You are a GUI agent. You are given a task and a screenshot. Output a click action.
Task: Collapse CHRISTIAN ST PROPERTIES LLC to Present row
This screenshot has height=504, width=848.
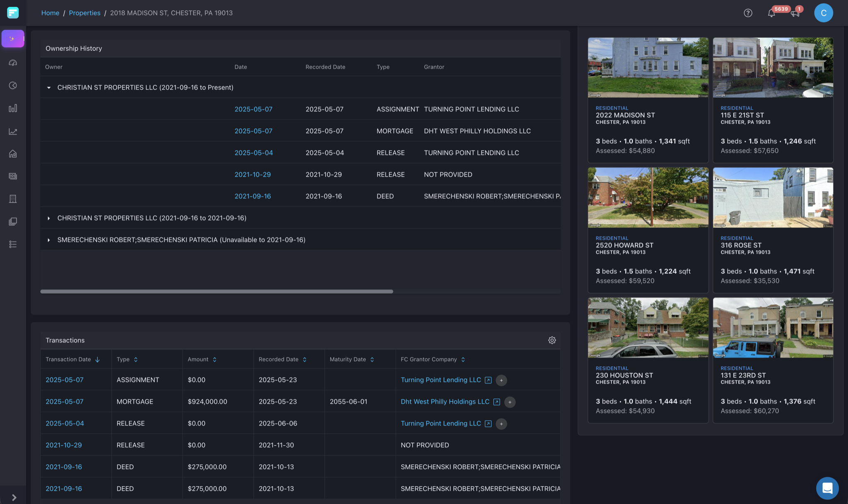[49, 88]
